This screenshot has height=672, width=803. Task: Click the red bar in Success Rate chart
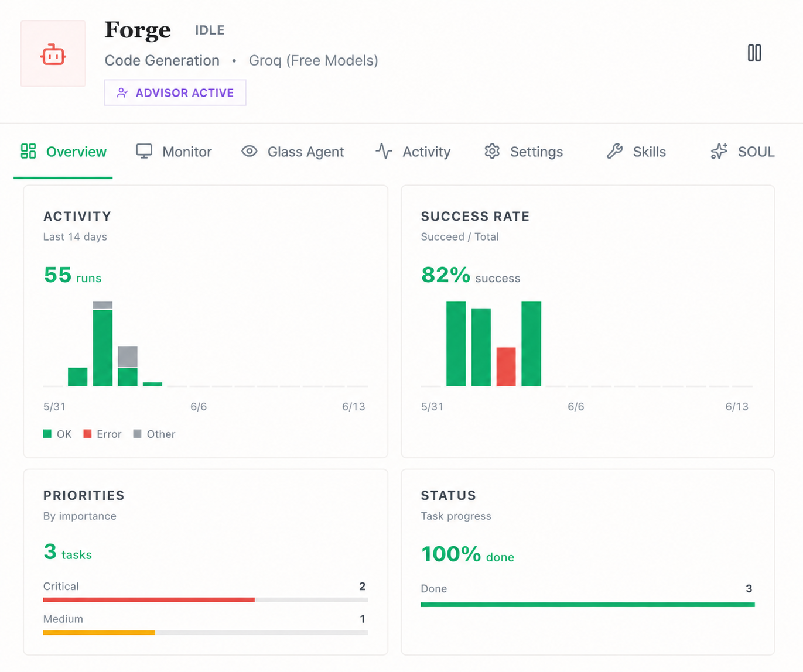[506, 367]
